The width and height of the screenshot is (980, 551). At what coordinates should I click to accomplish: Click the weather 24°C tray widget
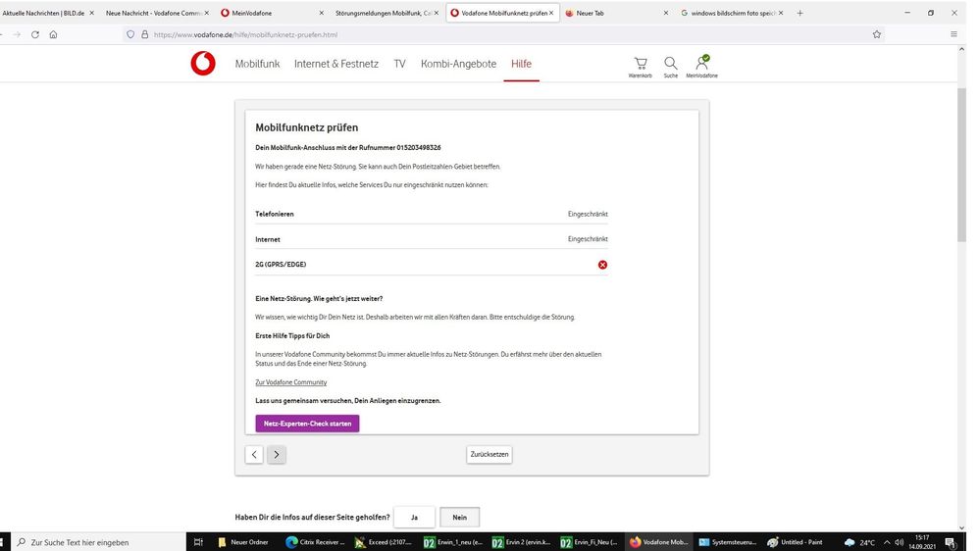(860, 542)
